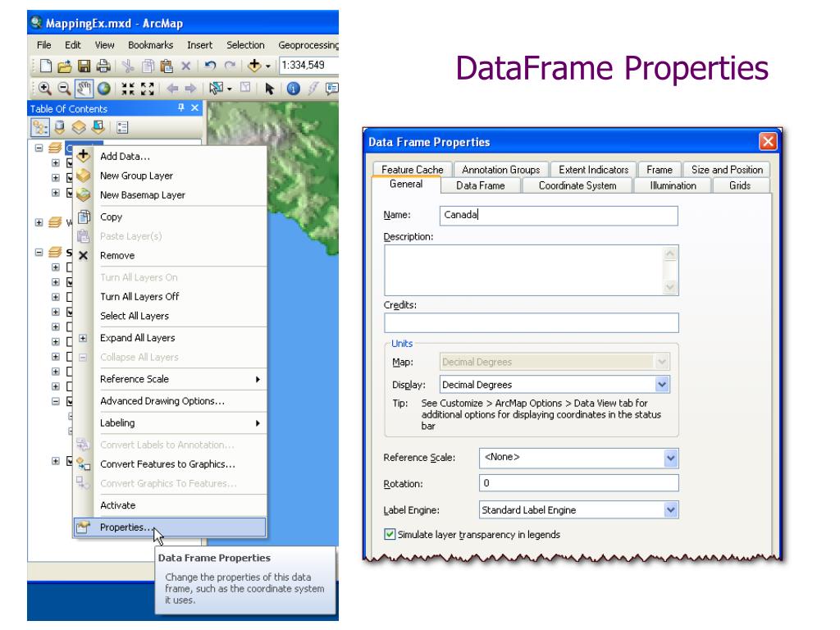
Task: Click the Rotation input field
Action: (x=578, y=483)
